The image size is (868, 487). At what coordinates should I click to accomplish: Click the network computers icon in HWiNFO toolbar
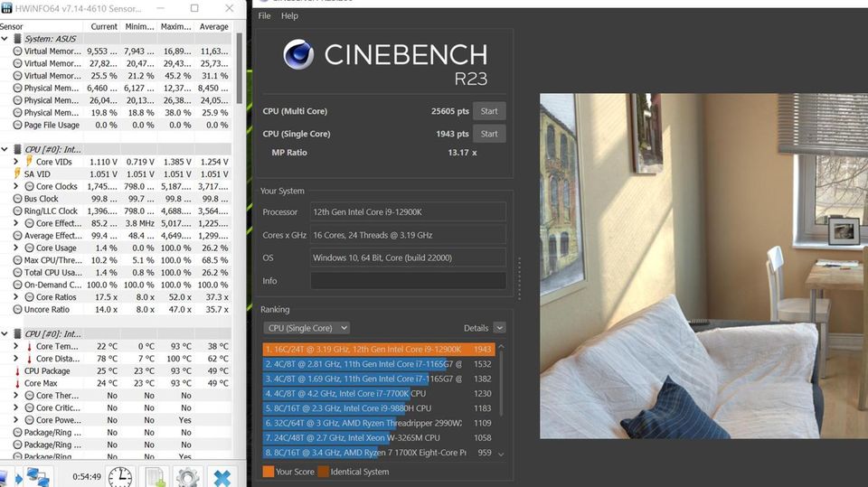pos(37,476)
